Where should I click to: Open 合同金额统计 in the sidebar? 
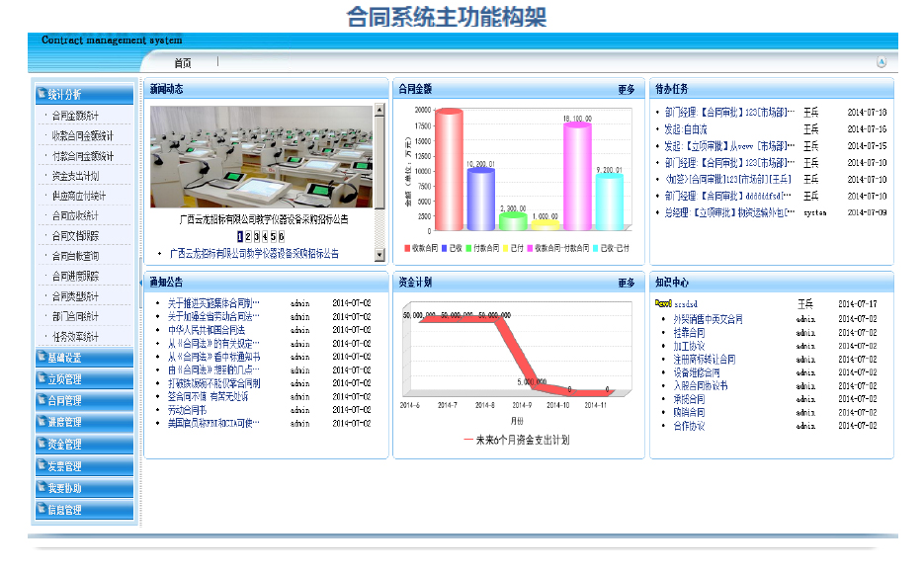(75, 116)
